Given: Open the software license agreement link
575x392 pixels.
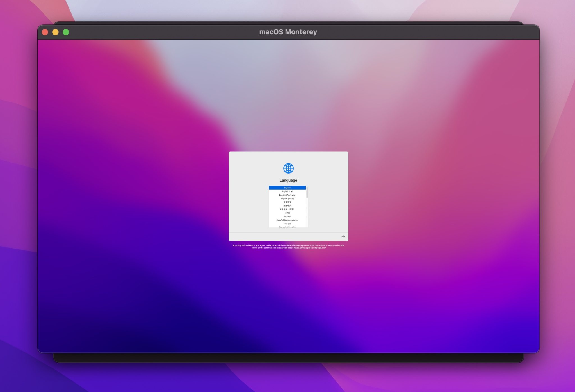Looking at the screenshot, I should (x=310, y=247).
